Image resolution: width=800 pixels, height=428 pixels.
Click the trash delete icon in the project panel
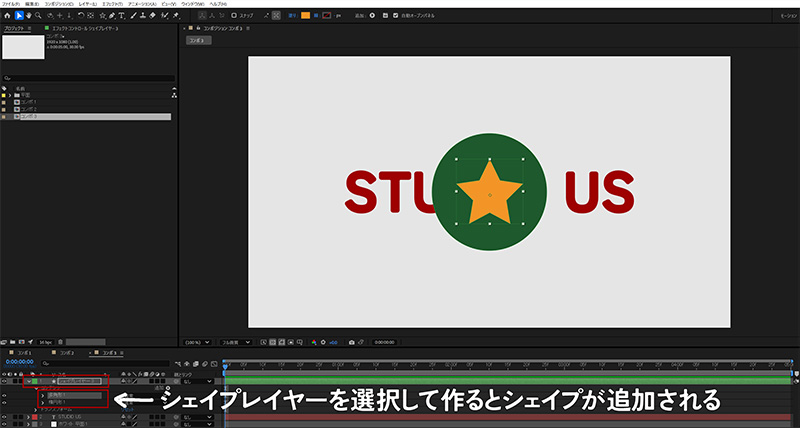coord(60,342)
